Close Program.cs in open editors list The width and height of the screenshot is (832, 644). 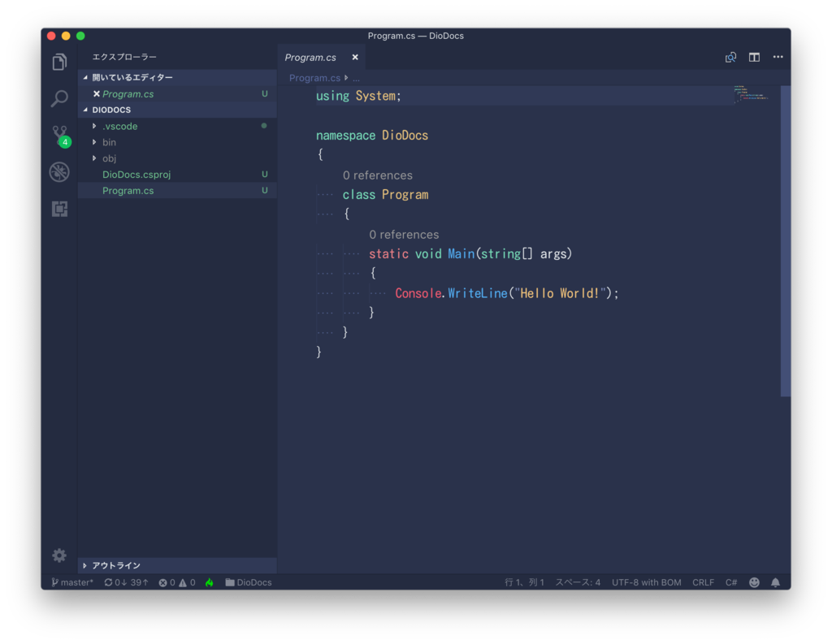coord(97,94)
